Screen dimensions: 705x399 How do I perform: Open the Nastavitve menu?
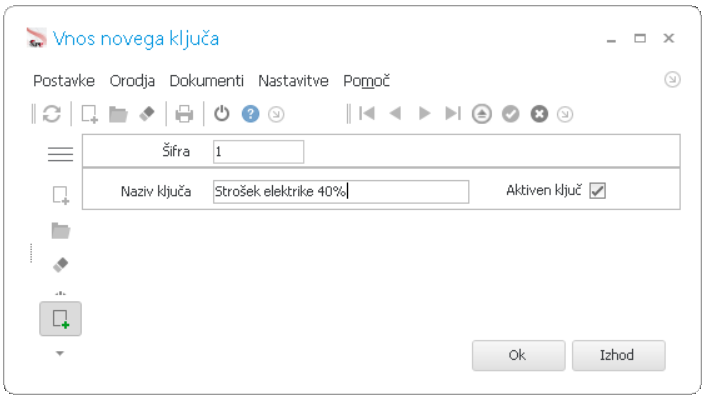pos(293,81)
